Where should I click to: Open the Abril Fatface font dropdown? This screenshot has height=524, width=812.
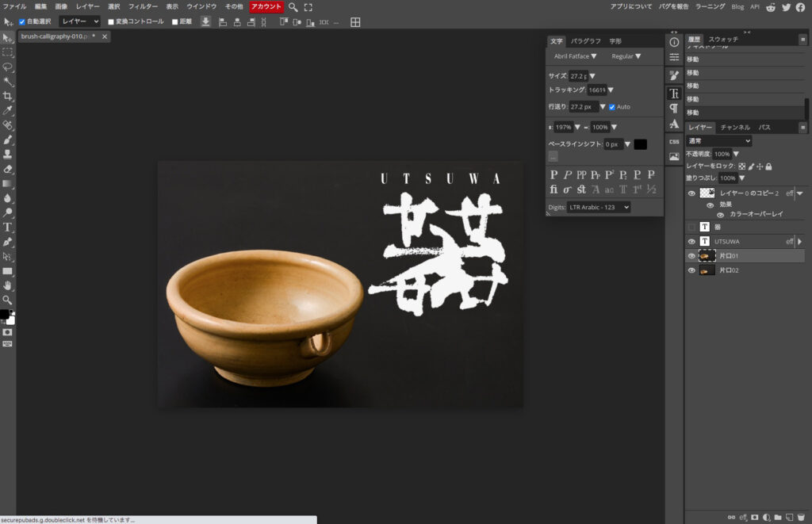[x=575, y=56]
